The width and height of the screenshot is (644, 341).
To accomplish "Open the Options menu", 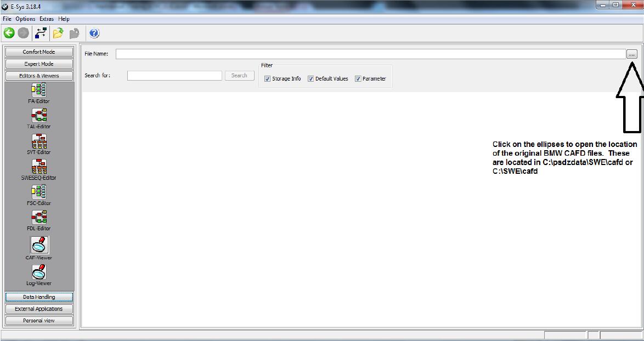I will coord(25,19).
